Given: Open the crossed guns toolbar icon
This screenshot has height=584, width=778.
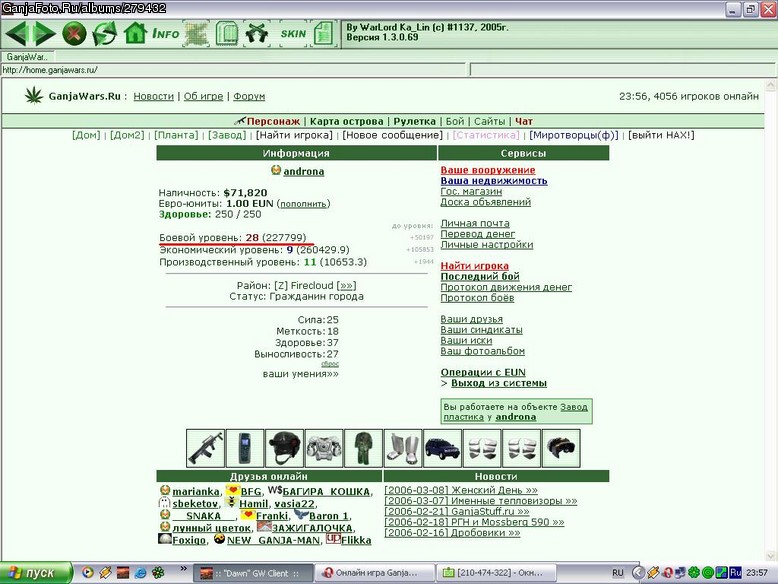Looking at the screenshot, I should click(x=257, y=34).
